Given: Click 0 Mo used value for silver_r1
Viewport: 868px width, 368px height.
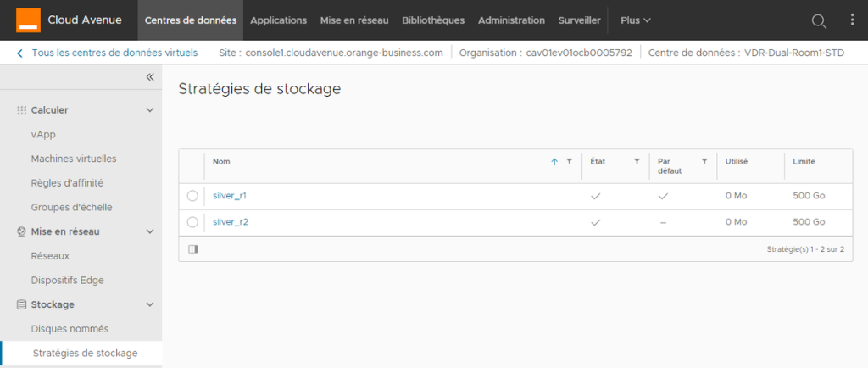Looking at the screenshot, I should coord(736,196).
